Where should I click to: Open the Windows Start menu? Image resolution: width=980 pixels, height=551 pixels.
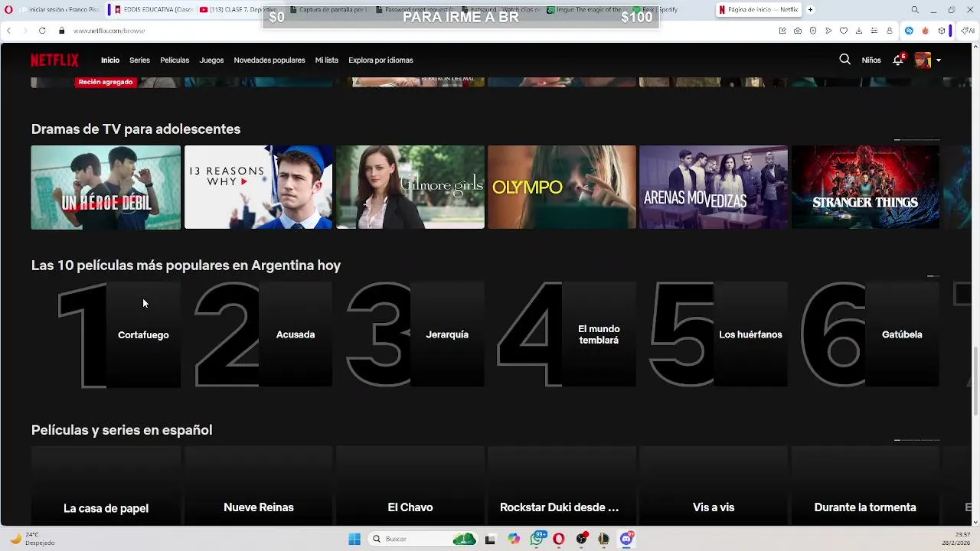coord(354,539)
